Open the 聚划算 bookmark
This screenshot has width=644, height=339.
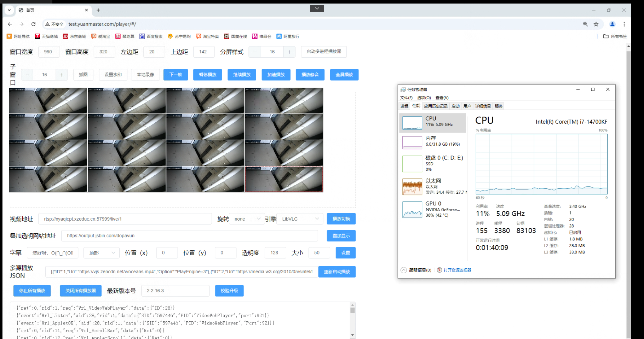[x=125, y=36]
